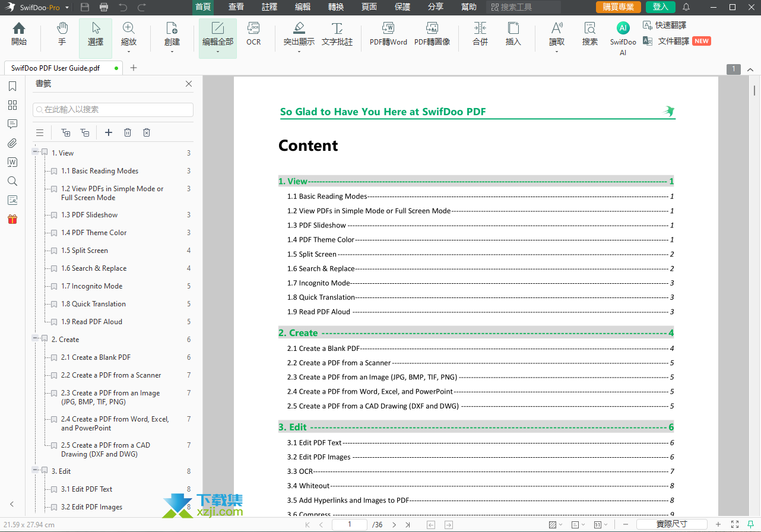Click the vertical document scrollbar thumb
Image resolution: width=761 pixels, height=532 pixels.
coord(754,91)
